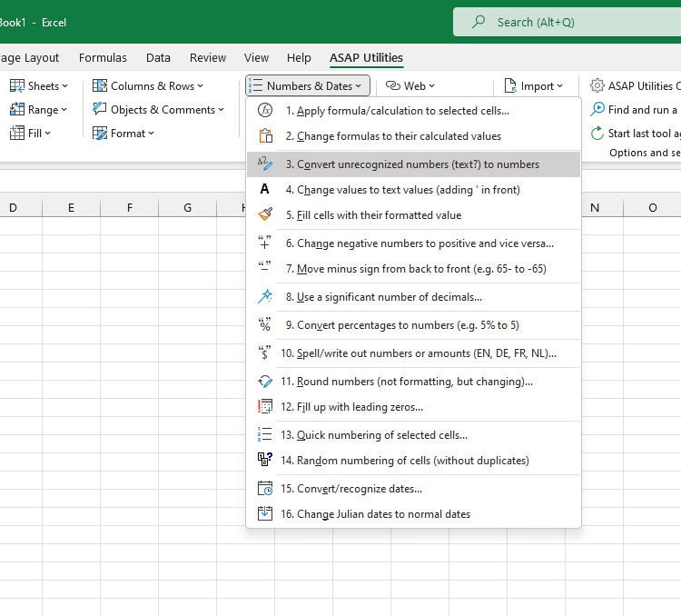Click the Sheets icon in the ribbon
This screenshot has height=616, width=681.
(x=17, y=85)
